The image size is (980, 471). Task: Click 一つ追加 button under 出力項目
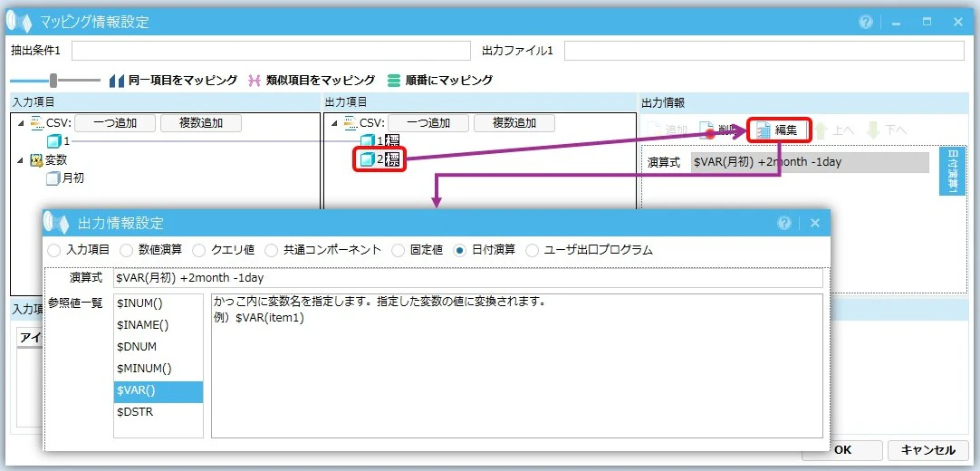click(428, 124)
